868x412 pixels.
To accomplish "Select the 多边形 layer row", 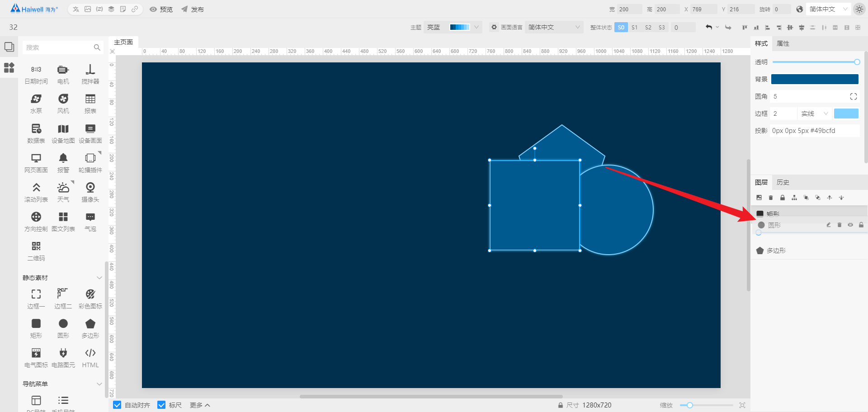I will tap(809, 250).
